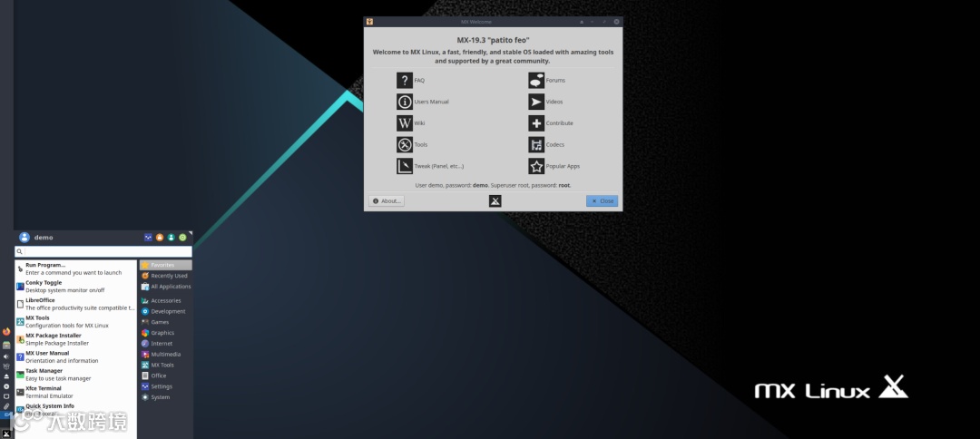This screenshot has height=439, width=980.
Task: Open the System category
Action: pos(166,397)
